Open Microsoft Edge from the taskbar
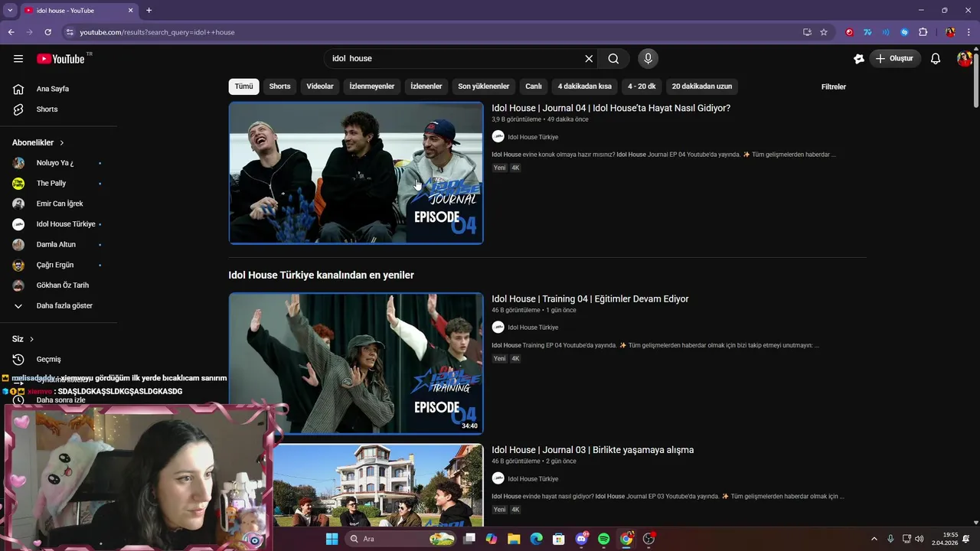 (x=536, y=539)
